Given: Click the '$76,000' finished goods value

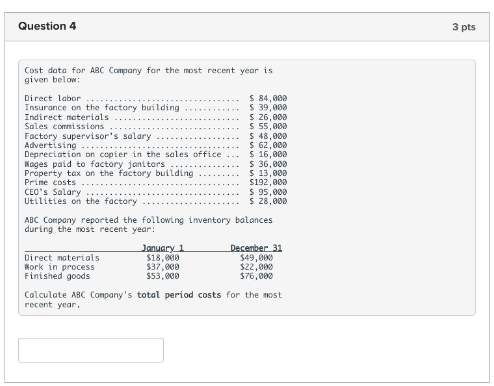Looking at the screenshot, I should coord(257,276).
